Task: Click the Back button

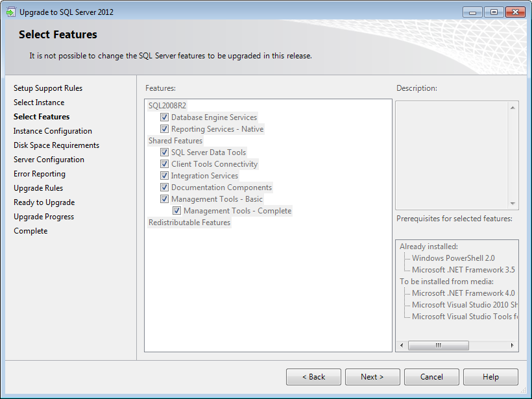Action: [x=313, y=377]
